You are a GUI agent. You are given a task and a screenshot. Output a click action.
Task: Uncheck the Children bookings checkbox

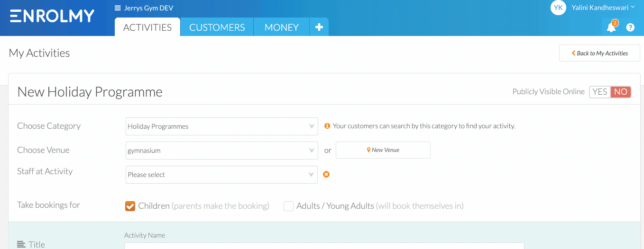click(130, 206)
